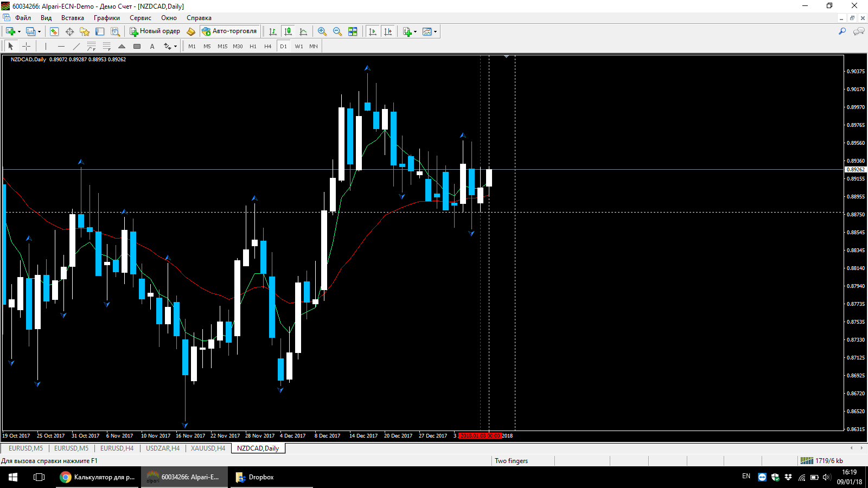Select the text label A tool
The width and height of the screenshot is (868, 488).
coord(152,47)
